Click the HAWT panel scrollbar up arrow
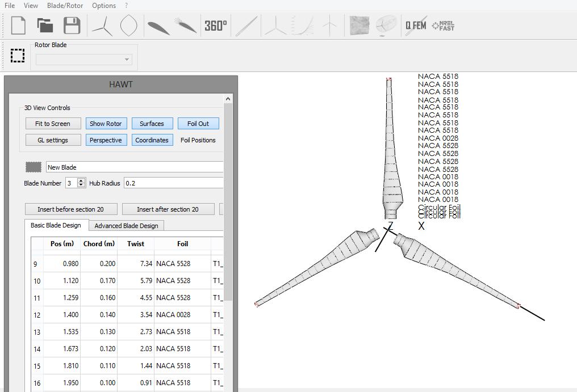The width and height of the screenshot is (577, 392). click(x=228, y=99)
